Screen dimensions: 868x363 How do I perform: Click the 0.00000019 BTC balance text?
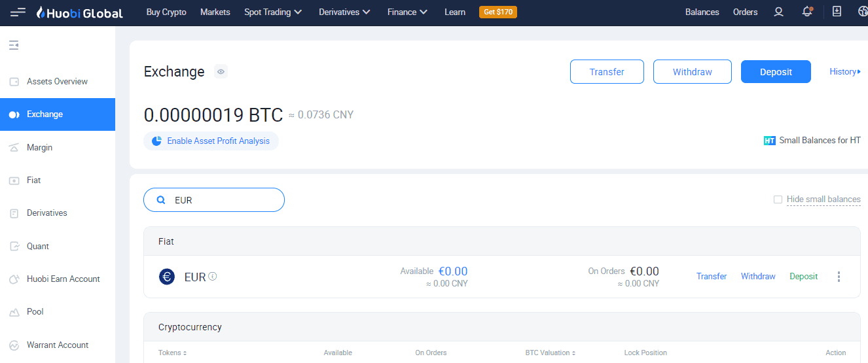[213, 115]
